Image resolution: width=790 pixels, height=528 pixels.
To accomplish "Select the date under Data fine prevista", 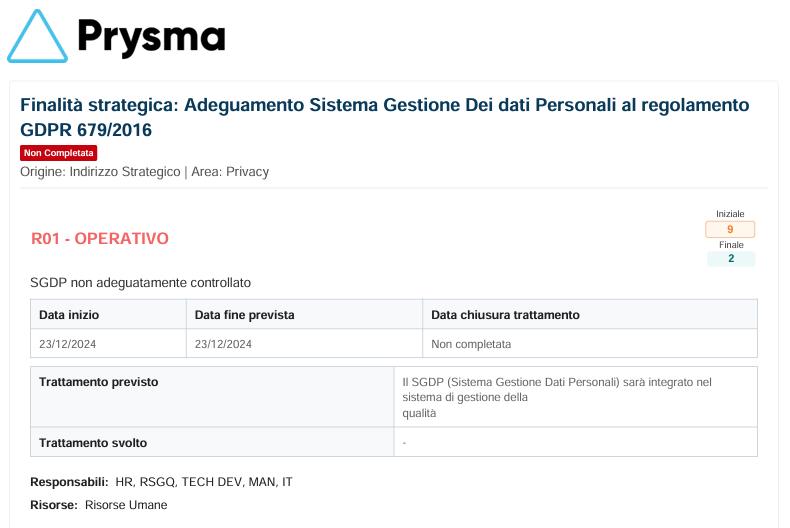I will pos(223,344).
